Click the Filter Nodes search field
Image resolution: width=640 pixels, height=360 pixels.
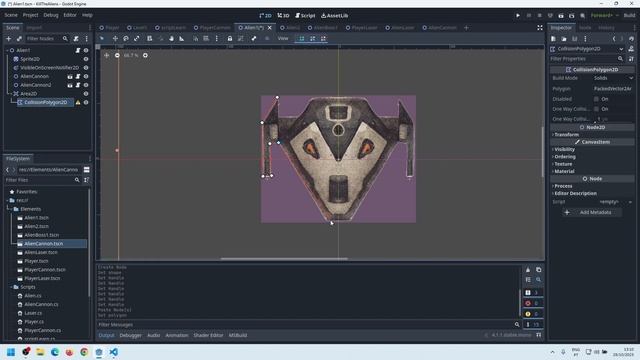[47, 38]
